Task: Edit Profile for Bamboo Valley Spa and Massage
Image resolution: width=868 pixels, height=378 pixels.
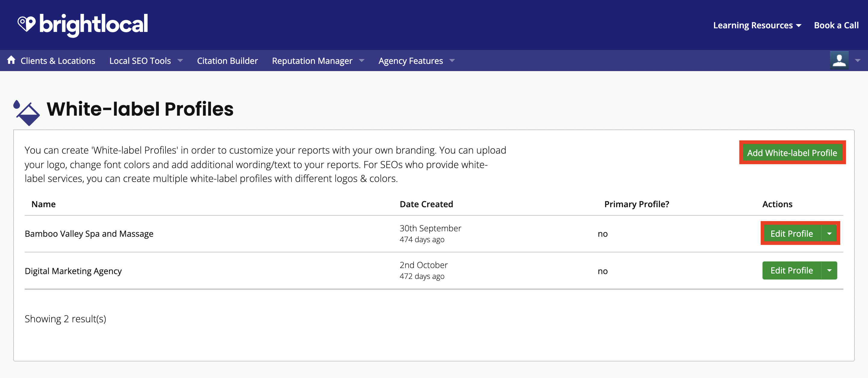Action: 791,233
